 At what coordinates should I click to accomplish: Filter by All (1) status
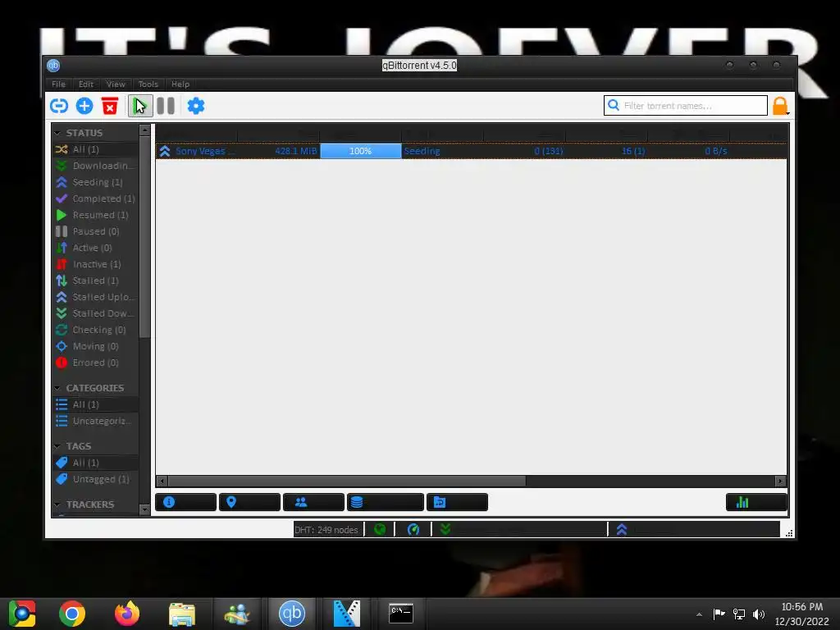(x=95, y=149)
